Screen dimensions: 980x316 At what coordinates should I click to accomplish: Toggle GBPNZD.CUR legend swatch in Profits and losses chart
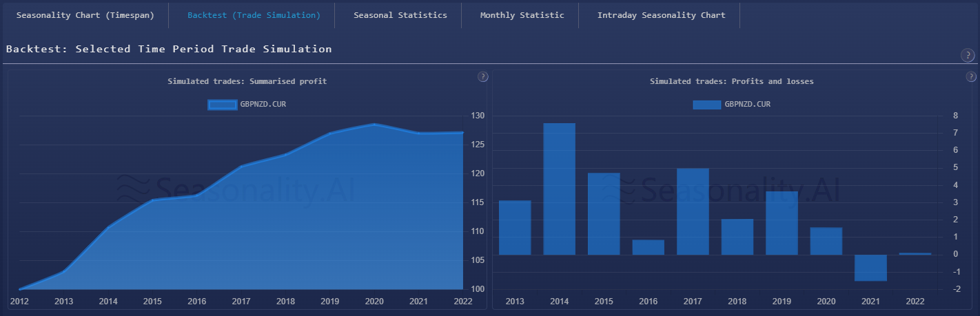[706, 105]
